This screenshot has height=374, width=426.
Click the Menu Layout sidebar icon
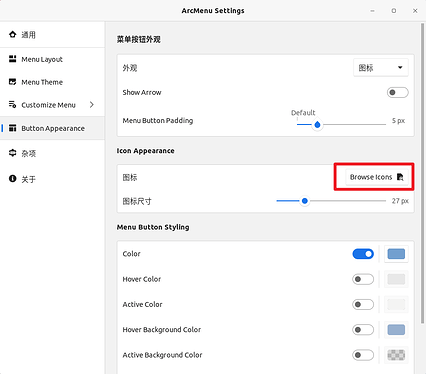click(12, 59)
